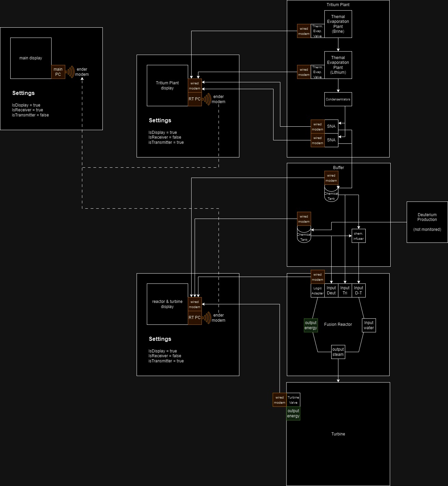The image size is (448, 486).
Task: Click the wireless icon next to reactor display RT PC
Action: pos(207,318)
